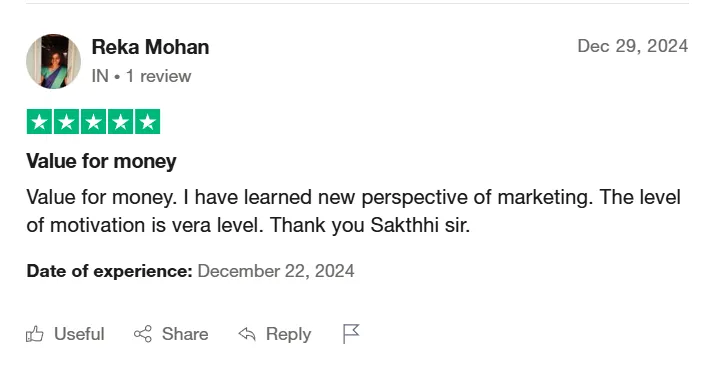
Task: Click the review text mentioning Sakthhi sir
Action: [x=353, y=211]
